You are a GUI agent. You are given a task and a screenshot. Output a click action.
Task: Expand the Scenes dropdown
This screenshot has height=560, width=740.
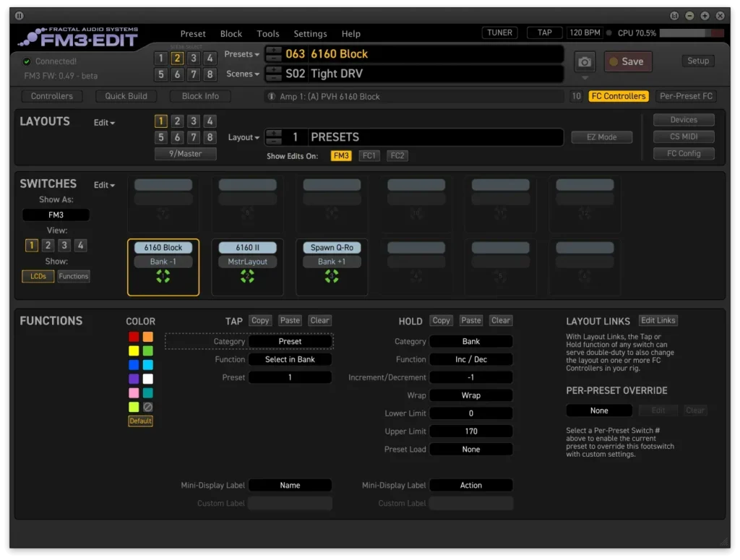tap(243, 74)
